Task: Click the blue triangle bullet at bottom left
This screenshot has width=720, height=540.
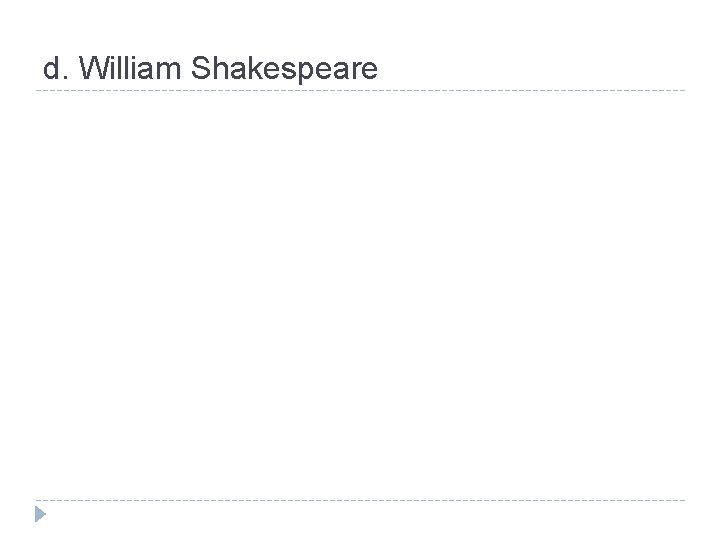Action: click(x=40, y=515)
